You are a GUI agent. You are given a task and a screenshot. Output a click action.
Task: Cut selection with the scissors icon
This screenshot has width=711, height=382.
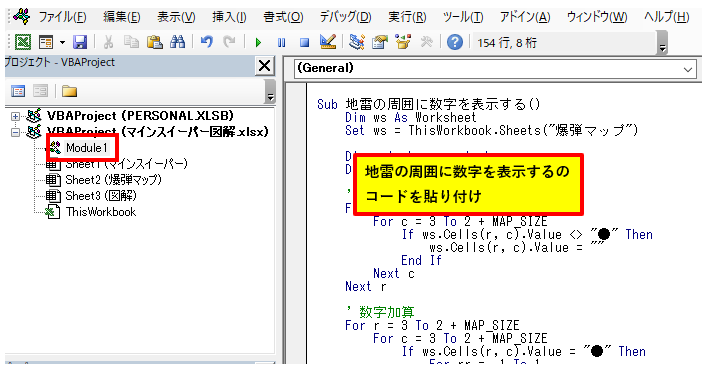pyautogui.click(x=108, y=42)
